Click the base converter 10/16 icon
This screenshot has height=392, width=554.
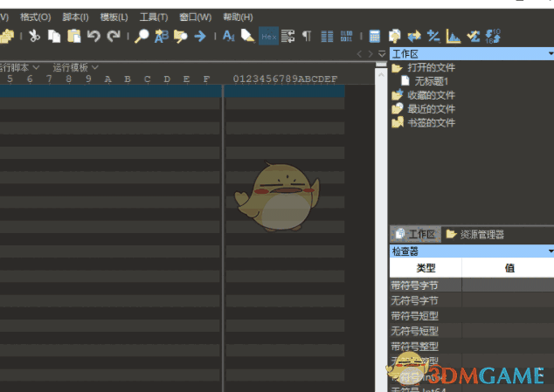[x=493, y=36]
